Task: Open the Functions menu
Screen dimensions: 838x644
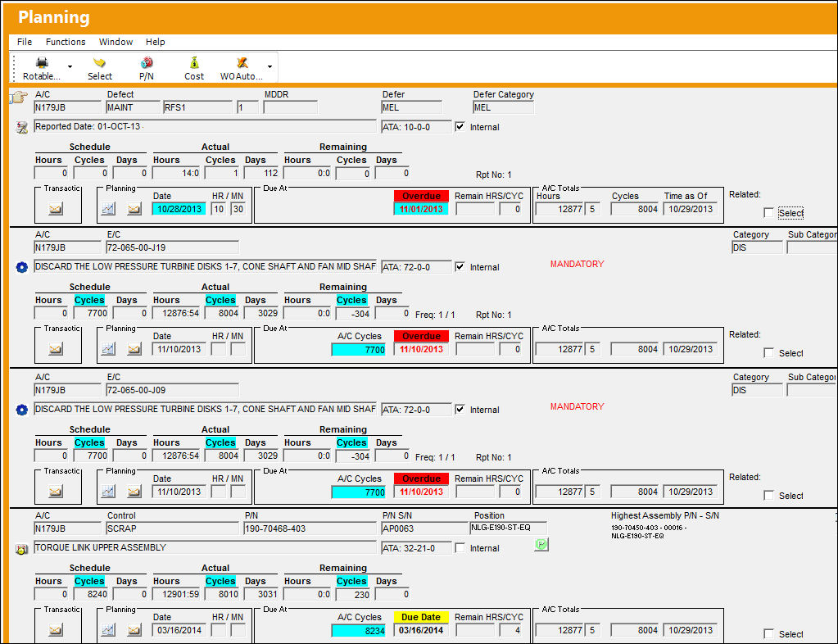Action: tap(66, 42)
